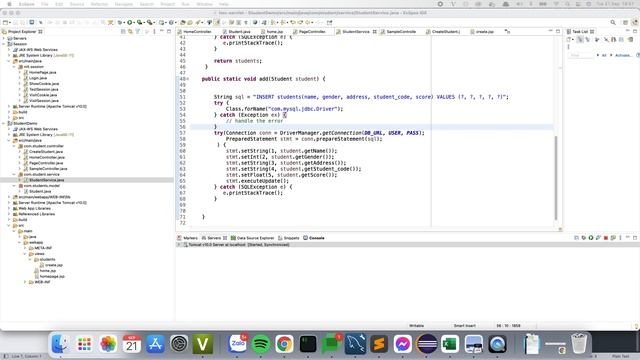Click the Debug server icon in Servers view
Viewport: 640px width, 360px height.
point(584,238)
